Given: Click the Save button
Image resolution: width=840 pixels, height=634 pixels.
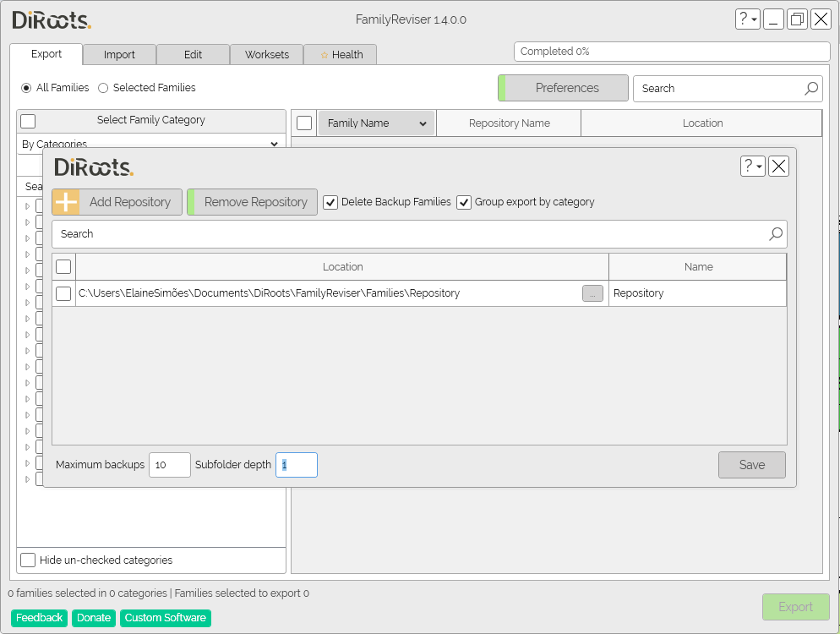Looking at the screenshot, I should 751,464.
